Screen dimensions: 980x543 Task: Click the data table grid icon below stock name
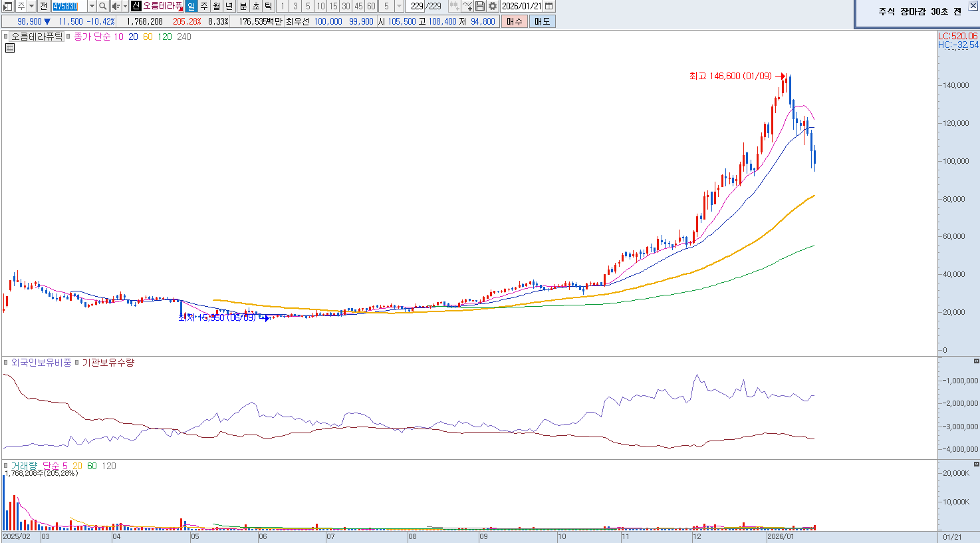(x=10, y=48)
